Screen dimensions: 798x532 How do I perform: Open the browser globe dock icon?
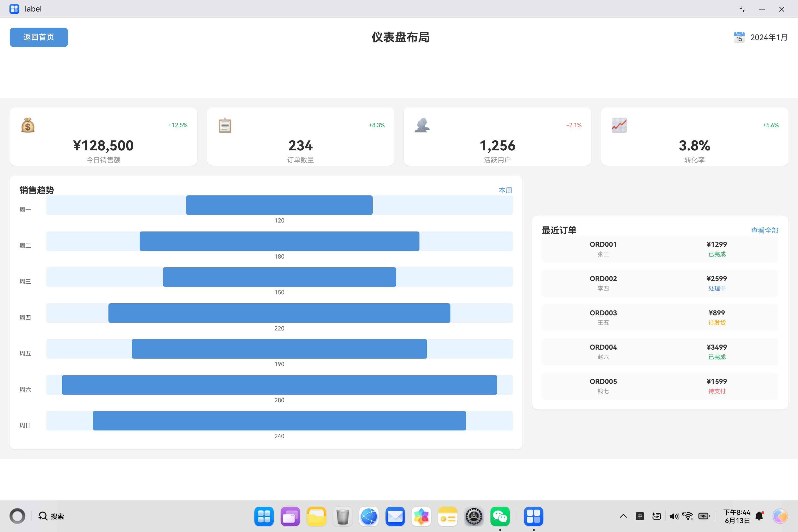(369, 516)
